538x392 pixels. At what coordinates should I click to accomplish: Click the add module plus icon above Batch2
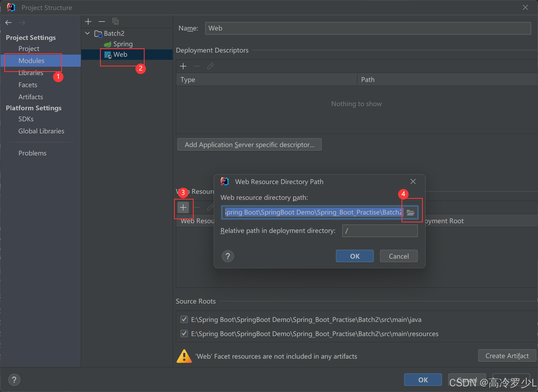tap(88, 22)
